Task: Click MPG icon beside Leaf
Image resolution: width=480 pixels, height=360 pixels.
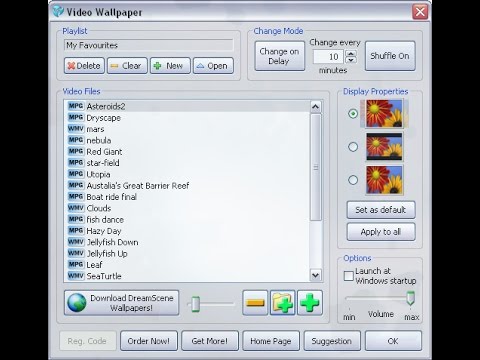Action: pyautogui.click(x=76, y=265)
